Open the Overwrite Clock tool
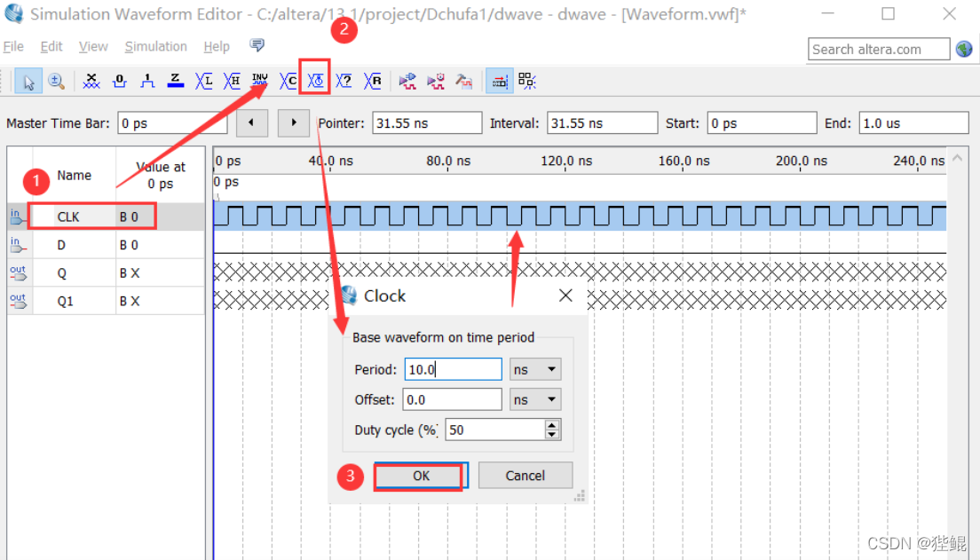Screen dimensions: 980x560 click(x=315, y=81)
